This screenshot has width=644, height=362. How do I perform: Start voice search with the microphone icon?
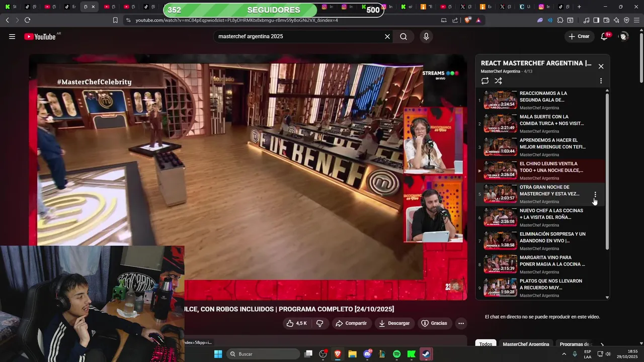(x=426, y=37)
